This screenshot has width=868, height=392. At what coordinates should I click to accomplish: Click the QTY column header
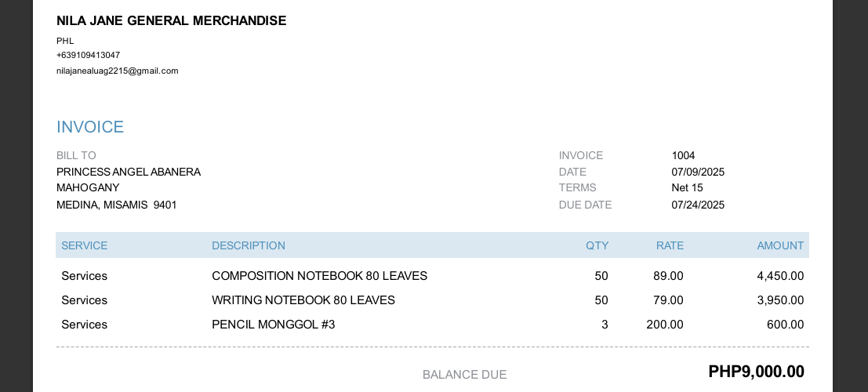pos(597,245)
